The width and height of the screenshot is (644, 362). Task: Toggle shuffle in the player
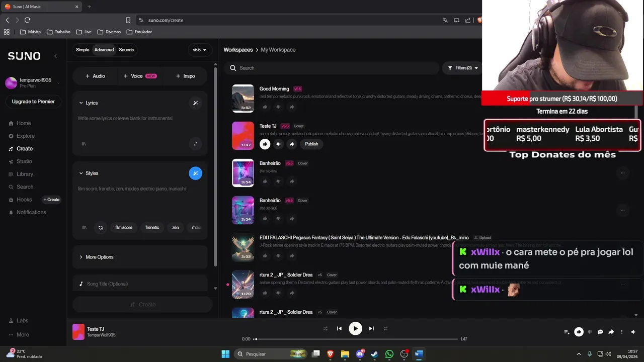(325, 328)
